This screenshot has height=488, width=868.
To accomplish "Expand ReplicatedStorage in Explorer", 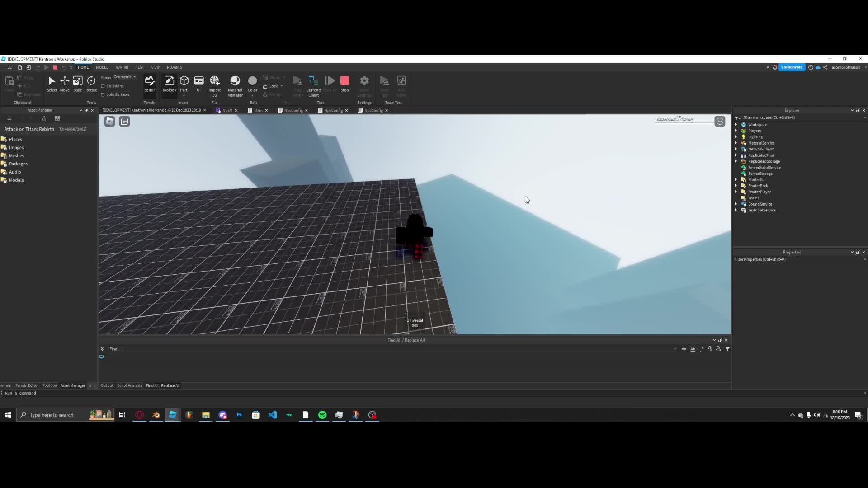I will [736, 161].
